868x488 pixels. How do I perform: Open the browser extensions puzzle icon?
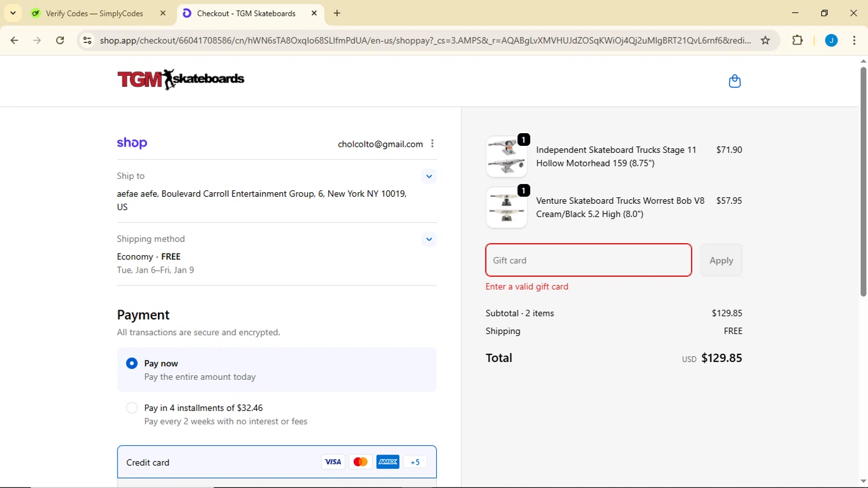pyautogui.click(x=797, y=41)
